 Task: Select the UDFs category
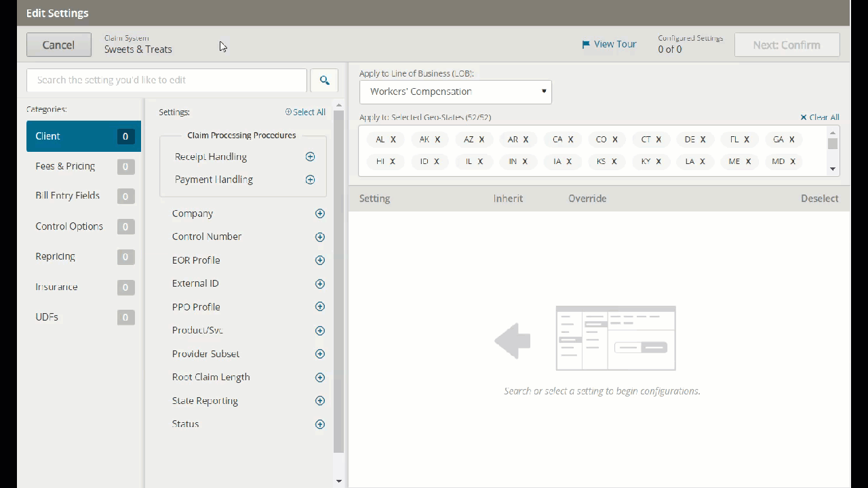click(x=83, y=317)
